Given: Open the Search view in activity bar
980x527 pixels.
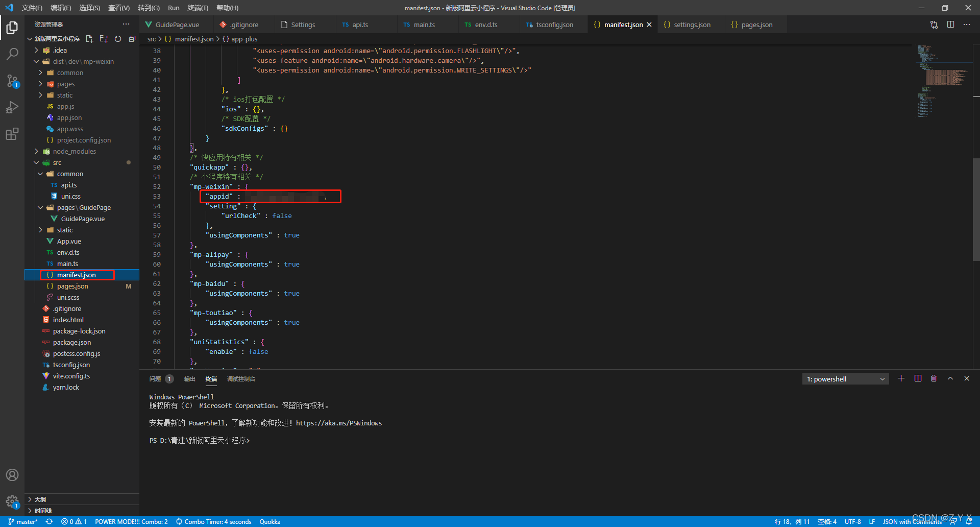Looking at the screenshot, I should coord(12,54).
